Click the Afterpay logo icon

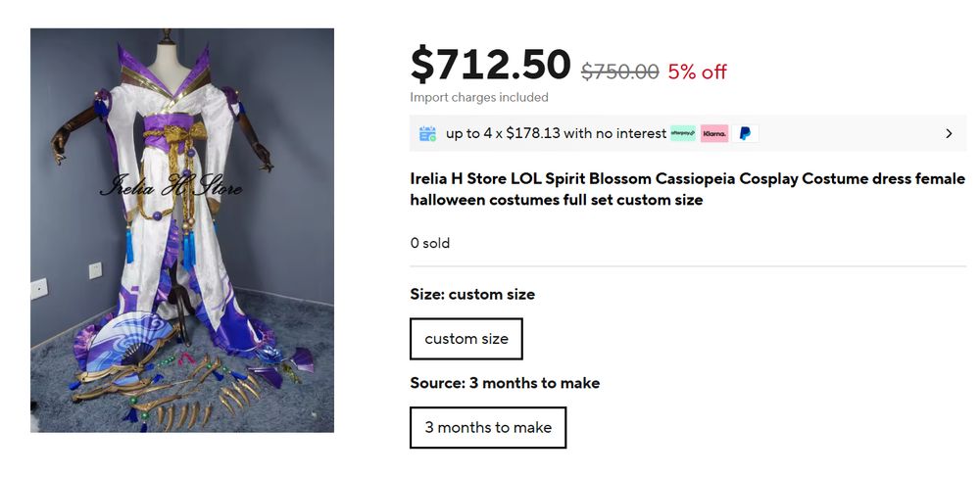tap(683, 133)
